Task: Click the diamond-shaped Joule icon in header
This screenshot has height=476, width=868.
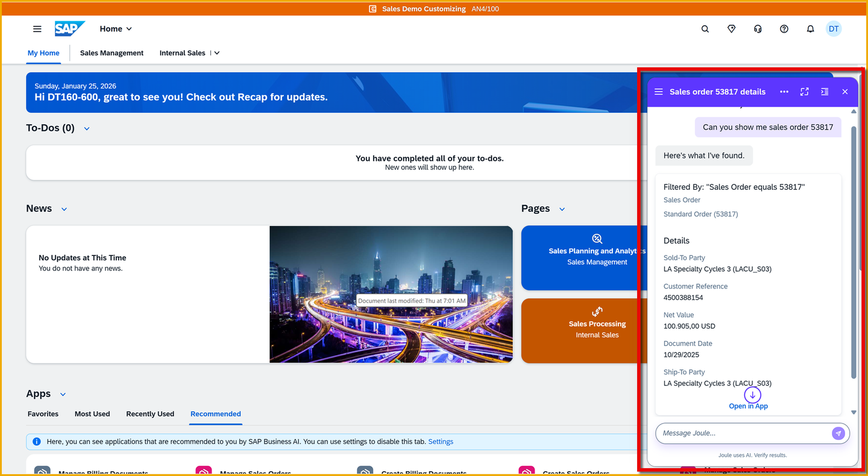Action: 731,29
